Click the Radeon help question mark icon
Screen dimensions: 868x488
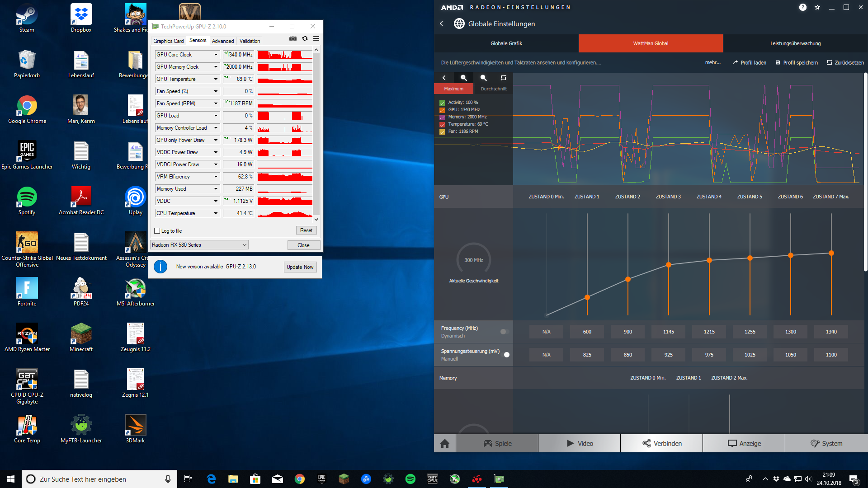[x=802, y=7]
